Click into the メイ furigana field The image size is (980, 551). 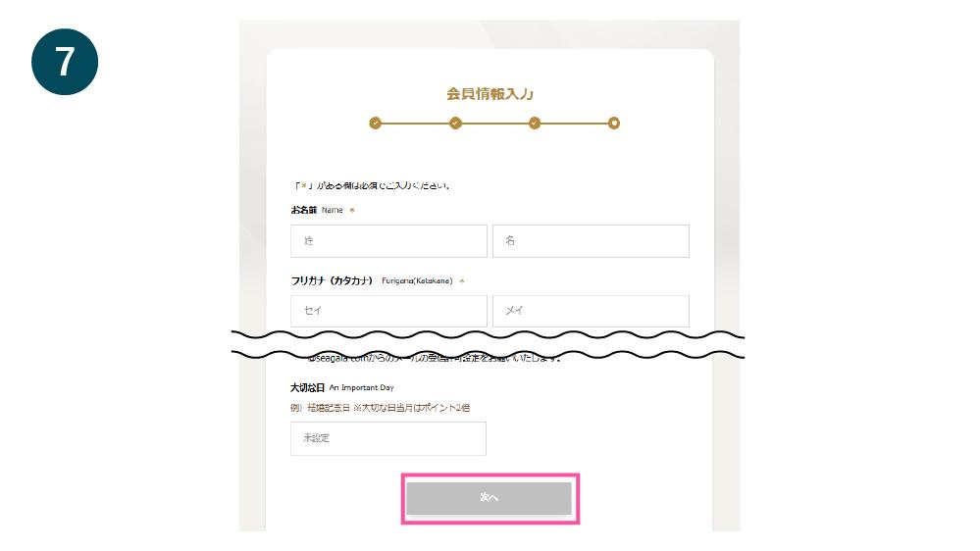[591, 311]
